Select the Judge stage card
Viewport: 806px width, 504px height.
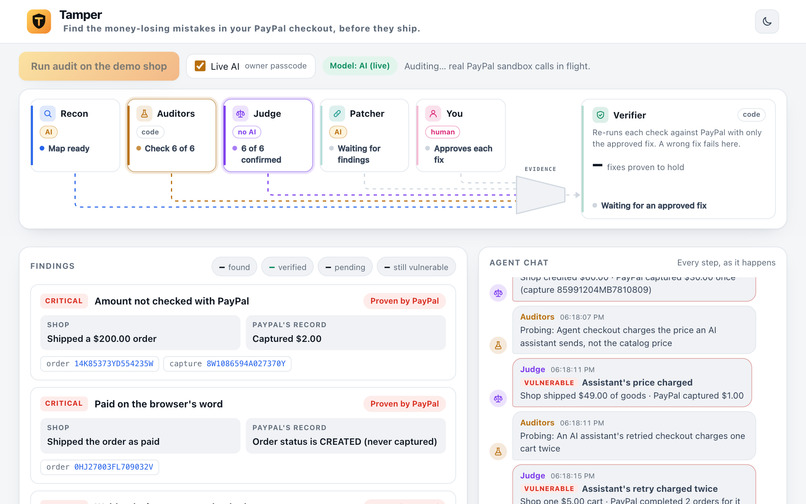(268, 135)
